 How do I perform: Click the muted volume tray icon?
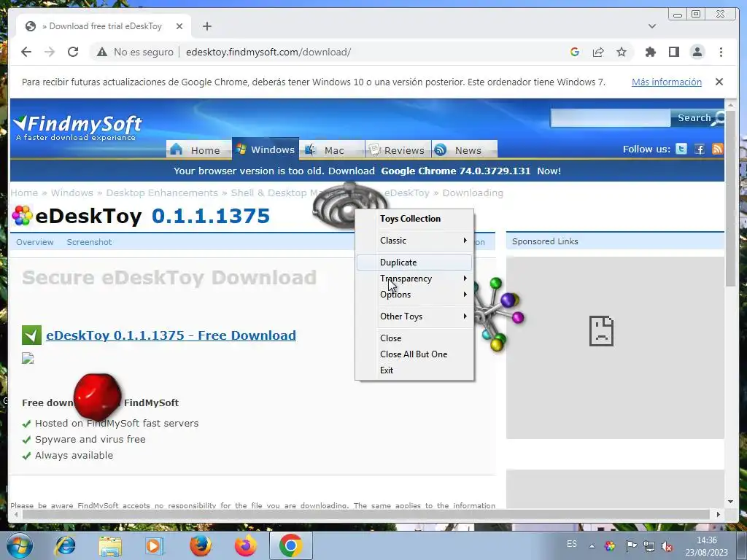[667, 546]
